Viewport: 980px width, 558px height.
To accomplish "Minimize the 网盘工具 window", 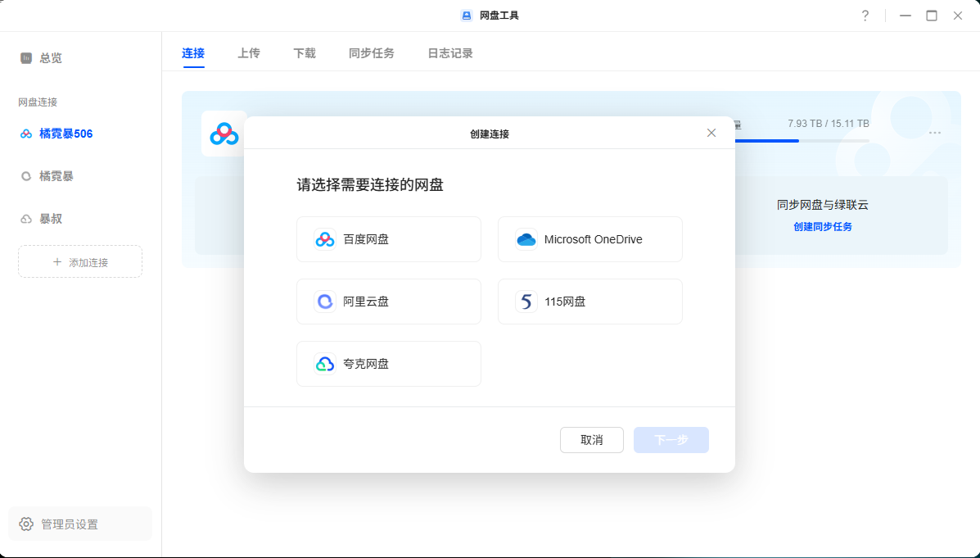I will point(905,16).
